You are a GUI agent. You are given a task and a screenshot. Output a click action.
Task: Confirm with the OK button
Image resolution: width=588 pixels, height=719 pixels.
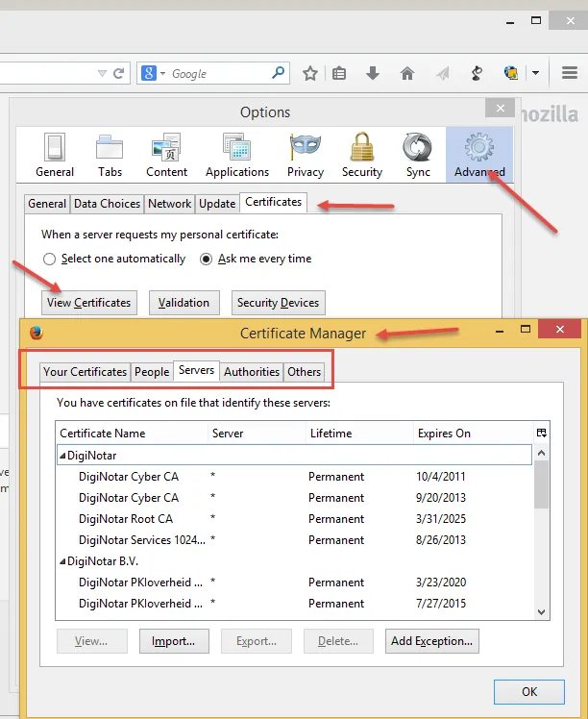point(528,691)
